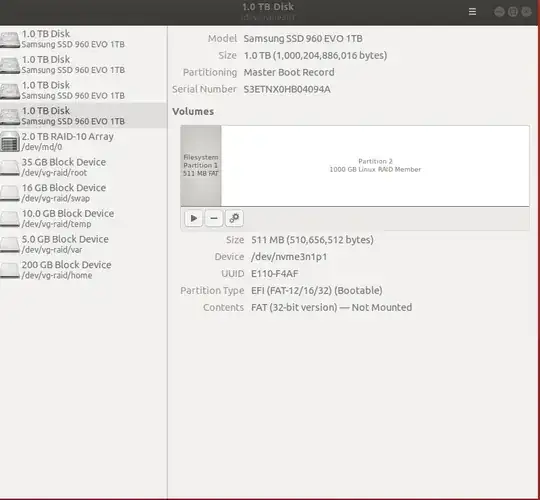Select the 200 GB Block Device /dev/vg-raid/home
Screen dimensions: 540x500
(83, 270)
